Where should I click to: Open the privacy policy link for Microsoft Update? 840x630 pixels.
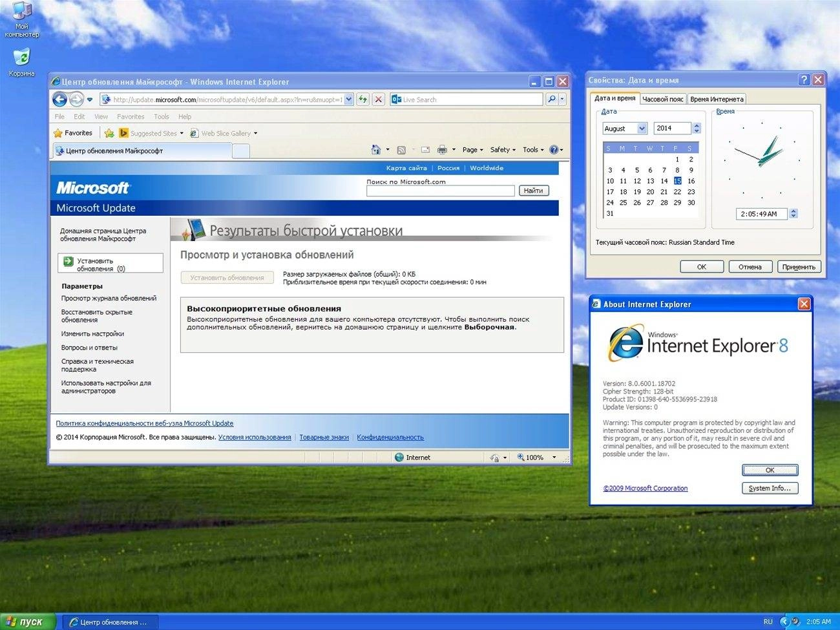[145, 424]
